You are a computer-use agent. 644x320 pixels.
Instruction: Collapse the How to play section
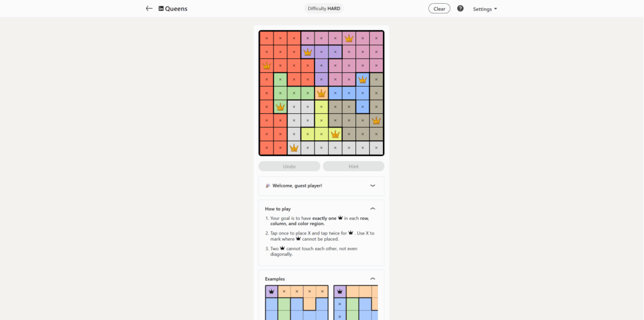tap(372, 208)
